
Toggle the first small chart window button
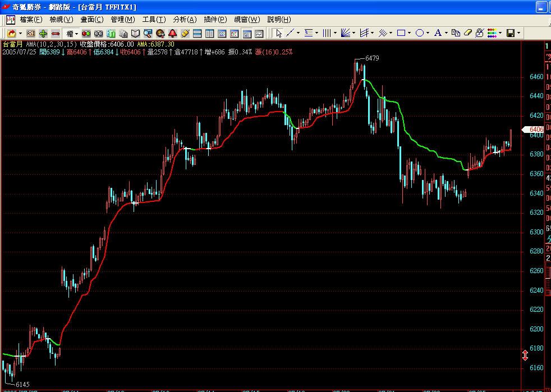(222, 34)
